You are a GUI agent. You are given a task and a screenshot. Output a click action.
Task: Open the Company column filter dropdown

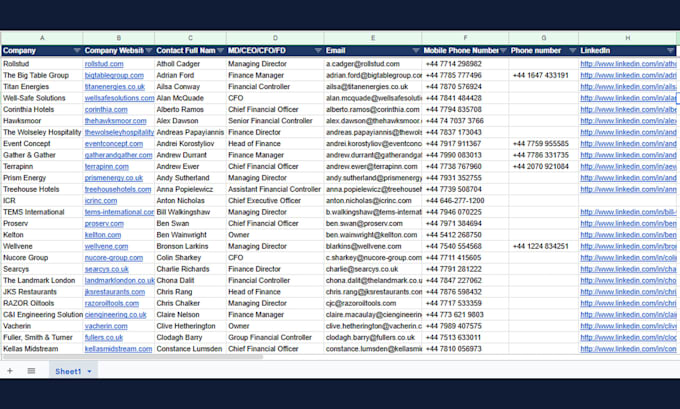pyautogui.click(x=77, y=51)
